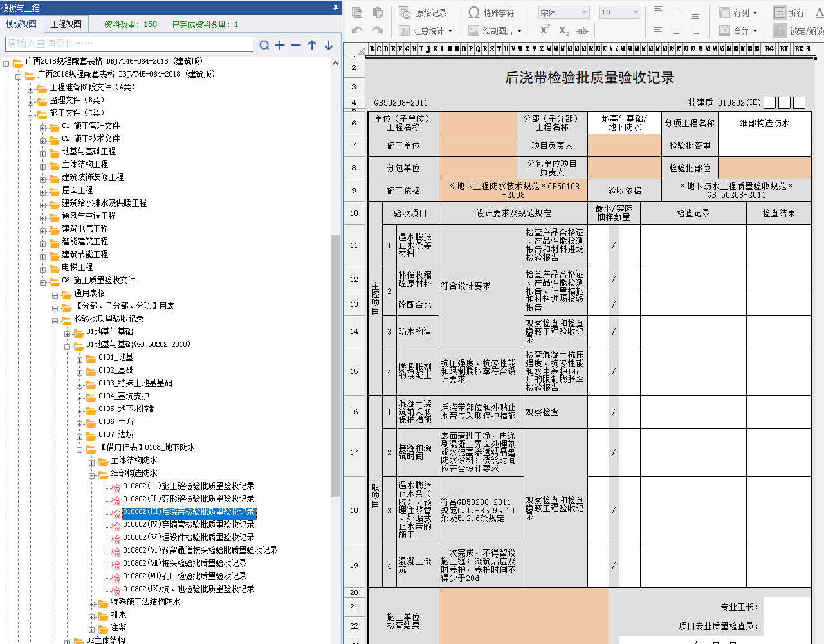Tick third checkbox after 010802(Ⅲ)
Viewport: 824px width, 644px height.
click(799, 102)
